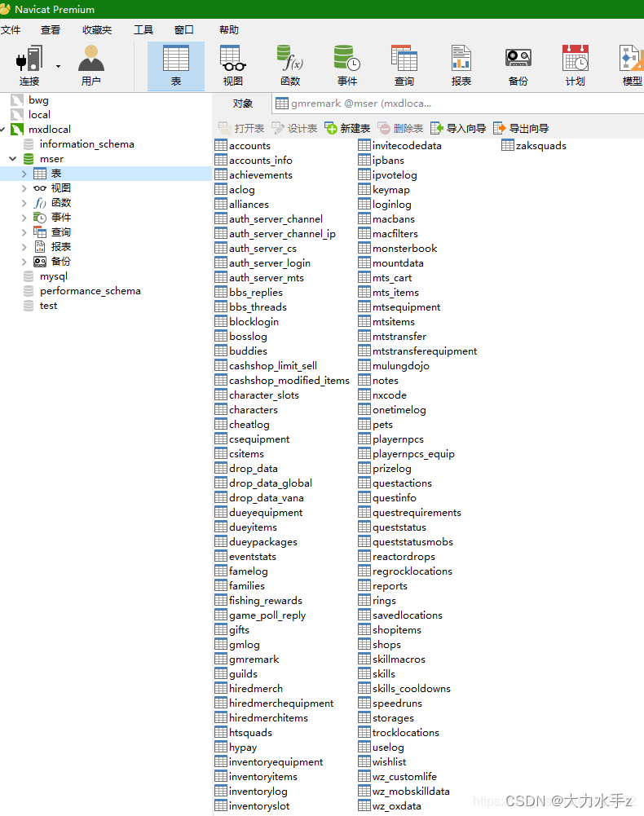Screen dimensions: 644x816
Task: Click the zaksquads table icon
Action: pyautogui.click(x=508, y=145)
